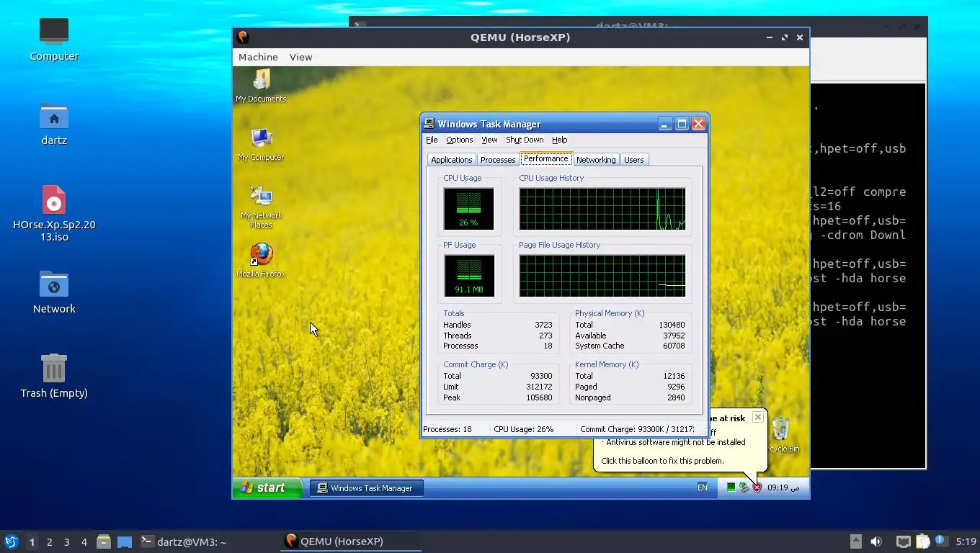980x553 pixels.
Task: Close the security warning balloon
Action: coord(757,417)
